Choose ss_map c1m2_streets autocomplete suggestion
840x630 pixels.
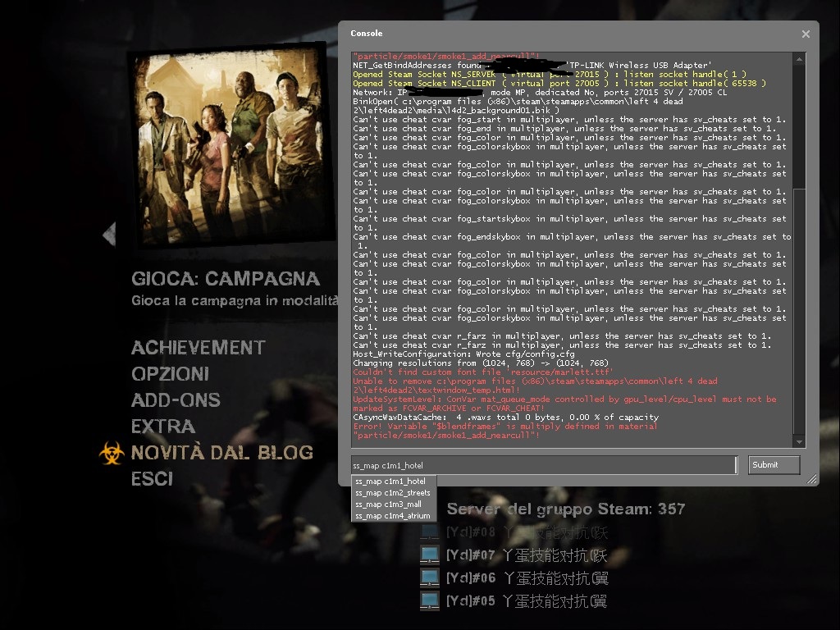393,493
